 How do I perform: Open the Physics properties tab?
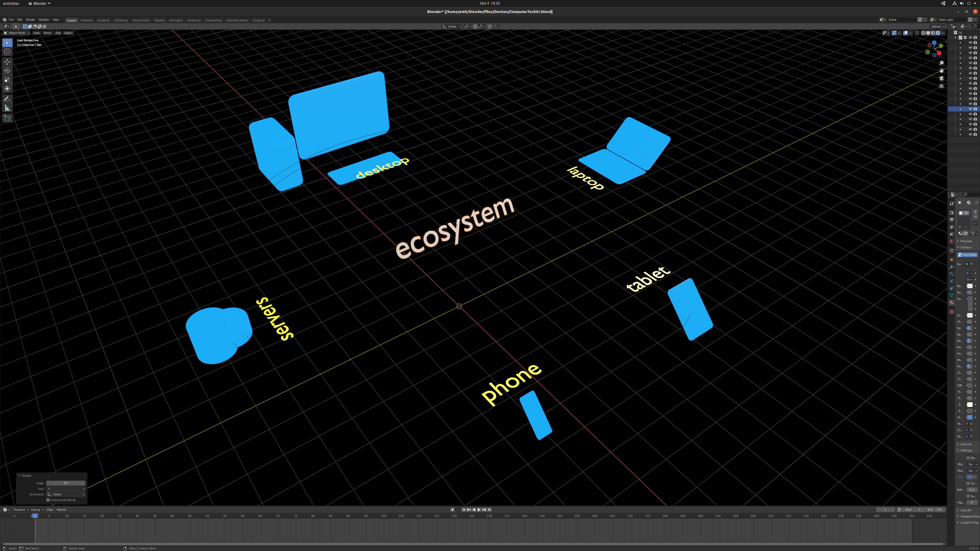point(951,281)
